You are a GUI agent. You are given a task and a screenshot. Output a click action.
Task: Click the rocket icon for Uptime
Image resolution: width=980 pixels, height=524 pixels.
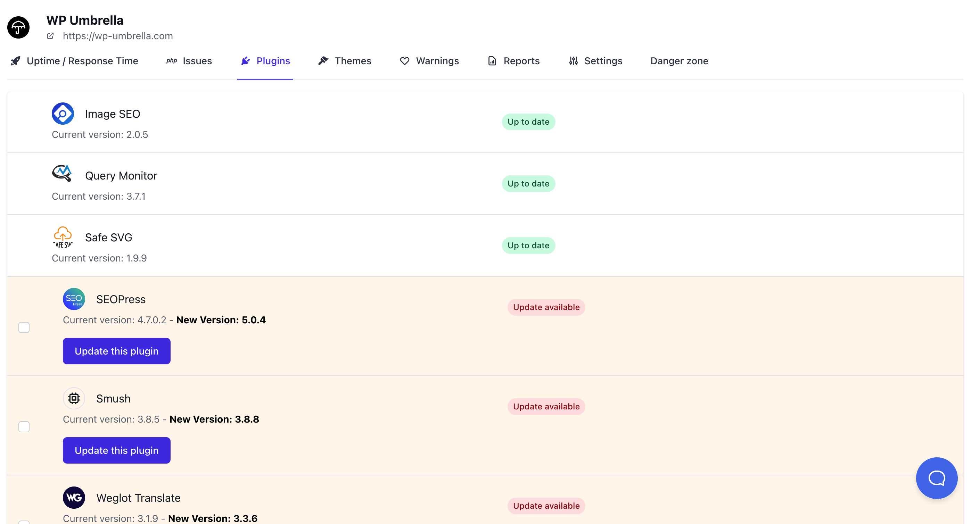point(16,61)
